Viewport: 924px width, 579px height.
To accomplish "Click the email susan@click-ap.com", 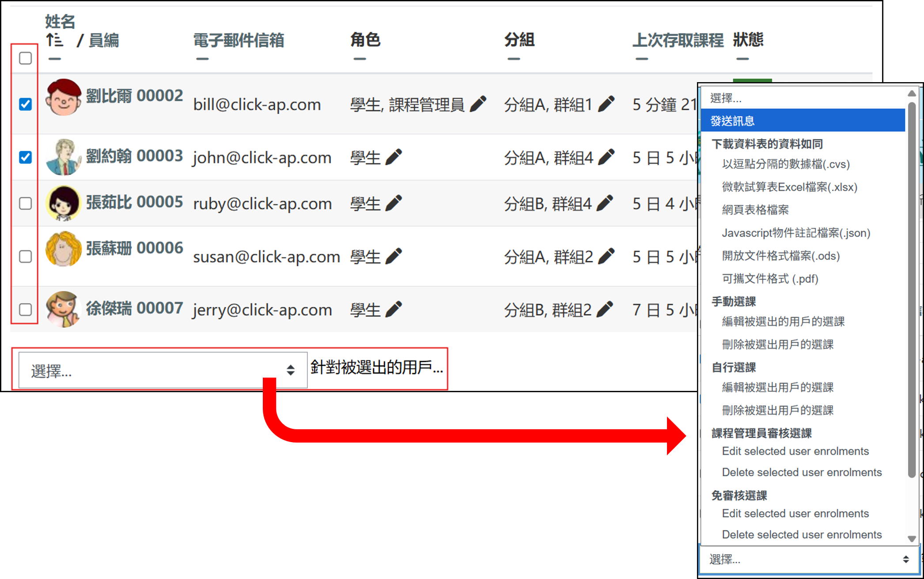I will [267, 257].
